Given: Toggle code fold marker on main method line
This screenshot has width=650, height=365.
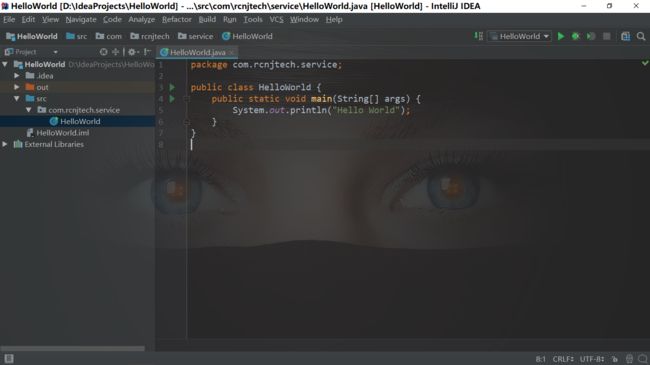Looking at the screenshot, I should pos(187,99).
